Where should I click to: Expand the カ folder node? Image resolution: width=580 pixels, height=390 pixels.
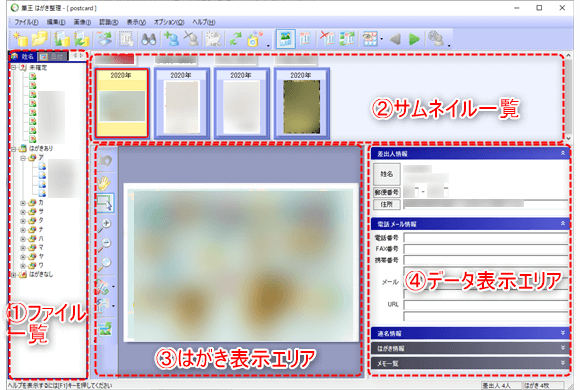coord(23,203)
